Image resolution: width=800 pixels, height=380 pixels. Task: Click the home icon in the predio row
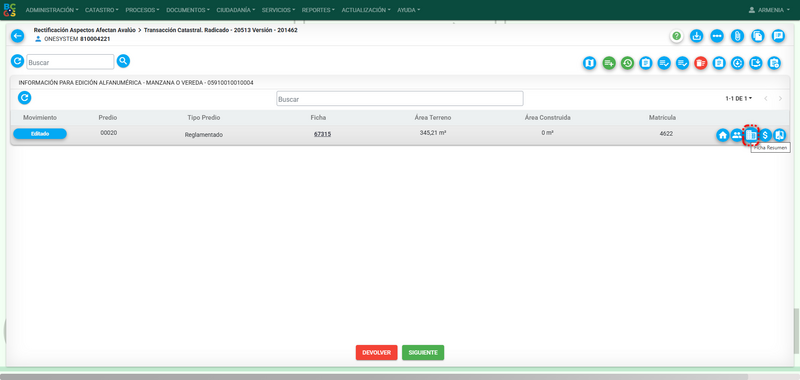tap(722, 135)
